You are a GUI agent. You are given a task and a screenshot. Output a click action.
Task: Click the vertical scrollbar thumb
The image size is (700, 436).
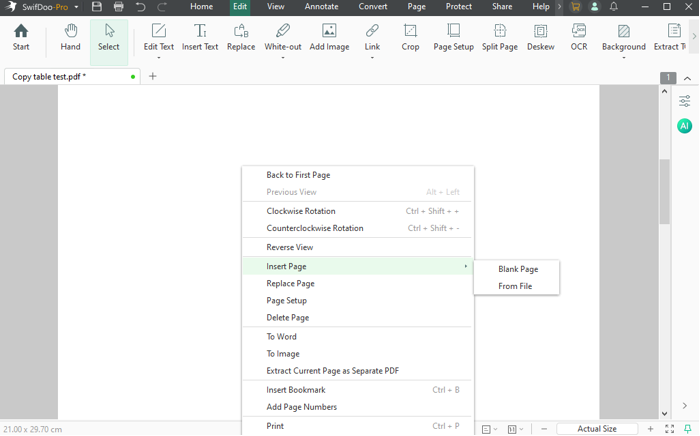(x=664, y=191)
